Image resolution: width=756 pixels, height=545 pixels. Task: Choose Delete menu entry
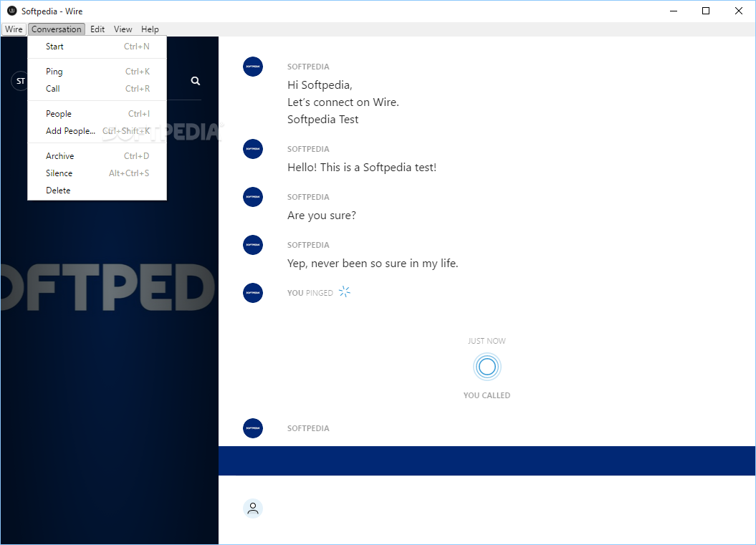point(97,190)
